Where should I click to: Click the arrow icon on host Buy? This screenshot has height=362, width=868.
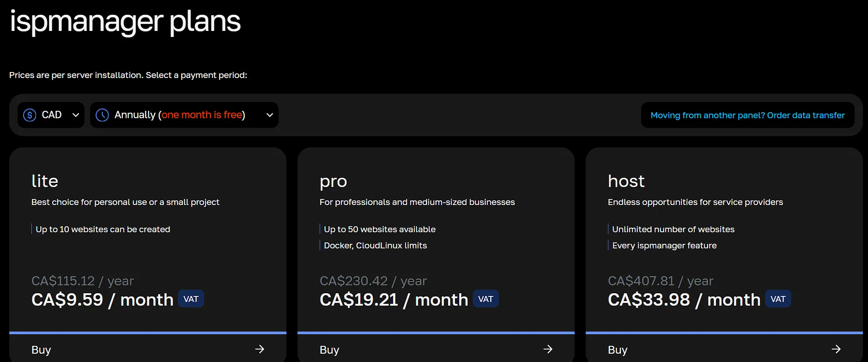pos(836,349)
